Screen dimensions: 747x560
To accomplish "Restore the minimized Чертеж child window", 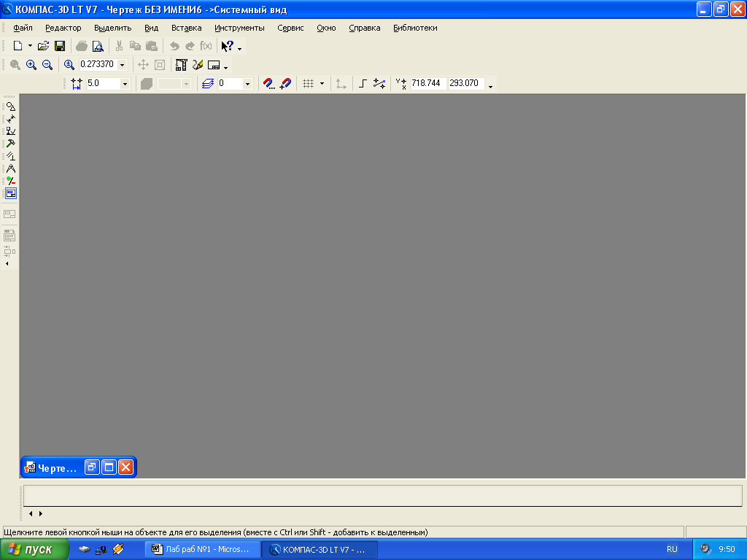I will point(92,467).
